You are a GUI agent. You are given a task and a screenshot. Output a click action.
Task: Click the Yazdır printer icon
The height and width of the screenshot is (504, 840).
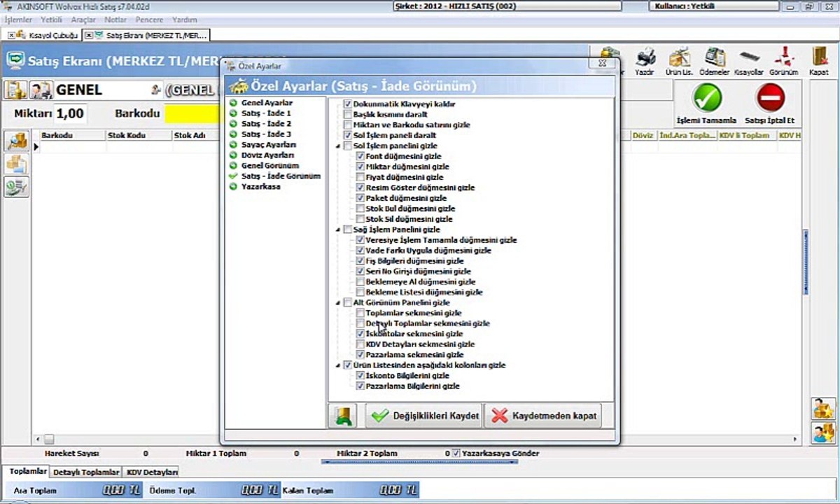click(x=645, y=61)
